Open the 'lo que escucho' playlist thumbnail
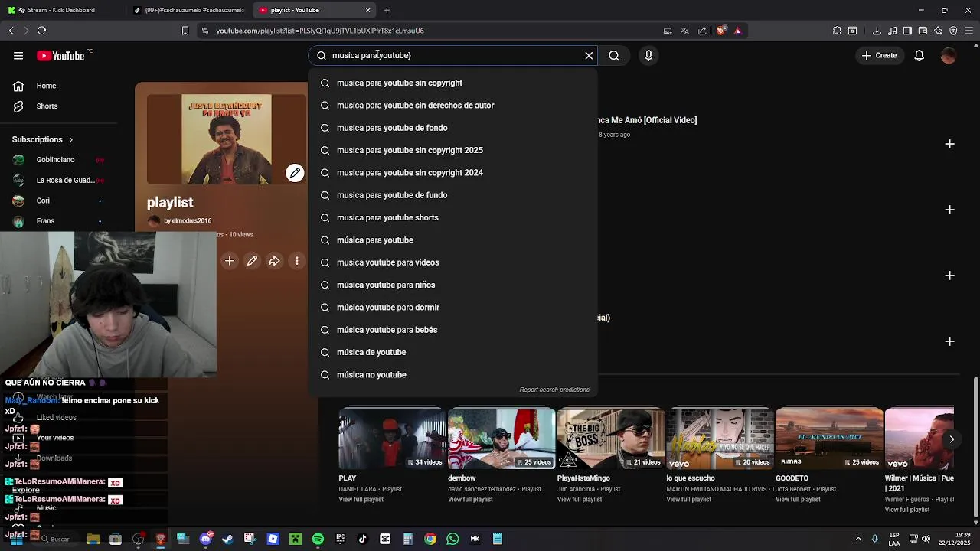Screen dimensions: 980x551 coord(720,439)
